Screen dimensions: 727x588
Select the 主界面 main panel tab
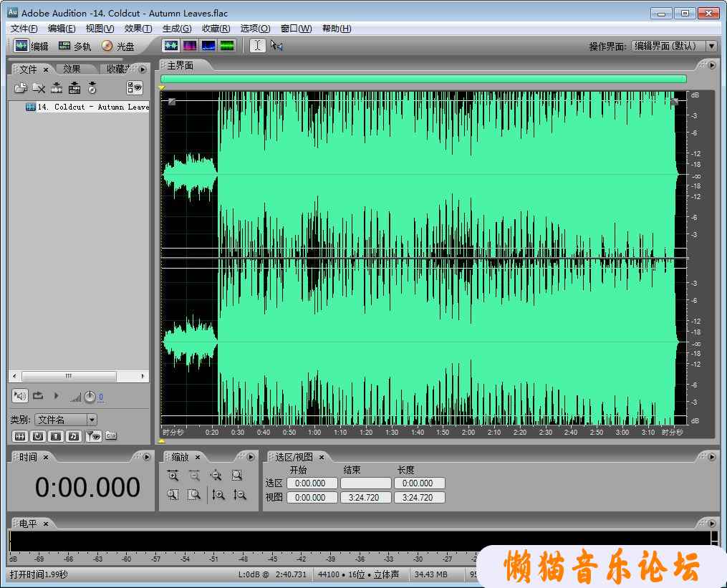click(x=180, y=66)
